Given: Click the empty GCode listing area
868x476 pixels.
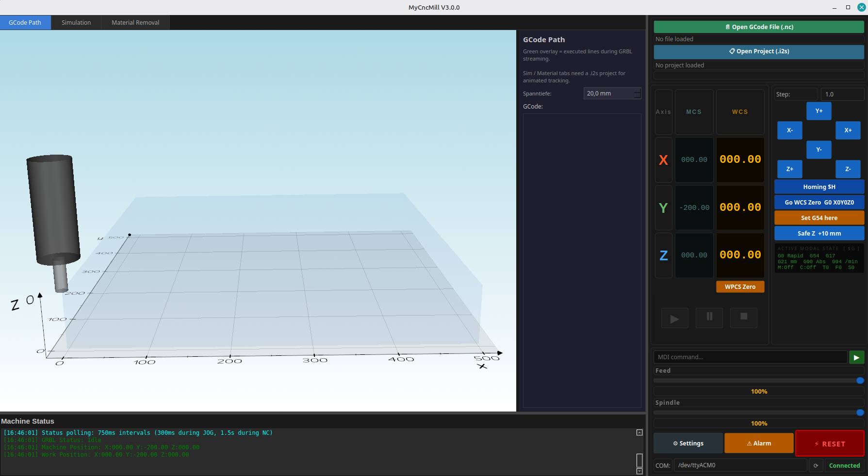Looking at the screenshot, I should coord(582,260).
